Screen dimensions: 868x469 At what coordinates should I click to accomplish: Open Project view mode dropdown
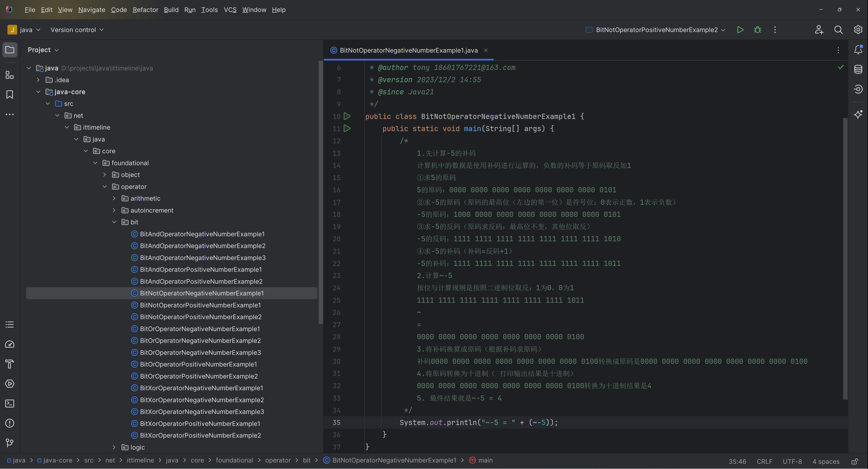click(43, 50)
